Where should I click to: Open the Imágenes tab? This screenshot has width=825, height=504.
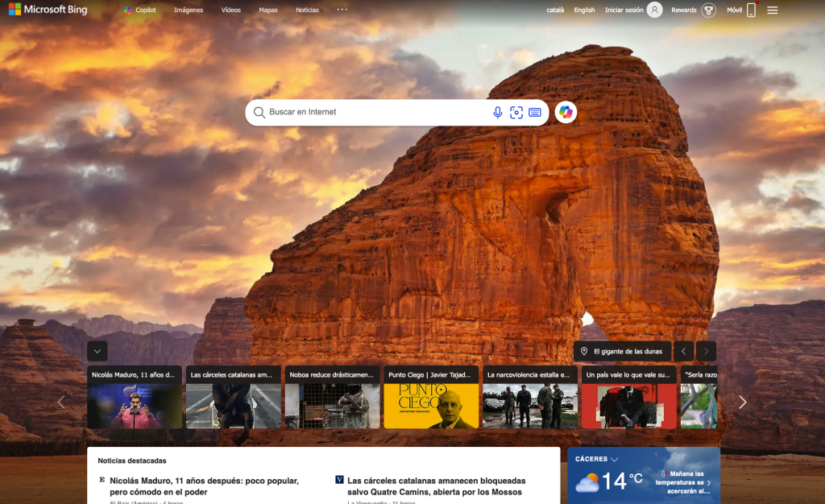pos(189,10)
